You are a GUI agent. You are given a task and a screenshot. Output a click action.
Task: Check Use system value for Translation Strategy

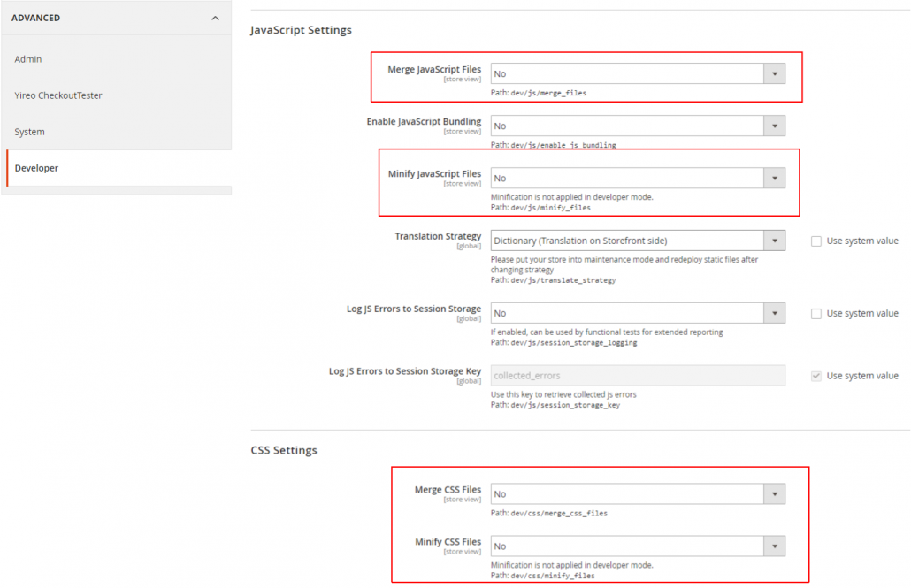point(816,241)
